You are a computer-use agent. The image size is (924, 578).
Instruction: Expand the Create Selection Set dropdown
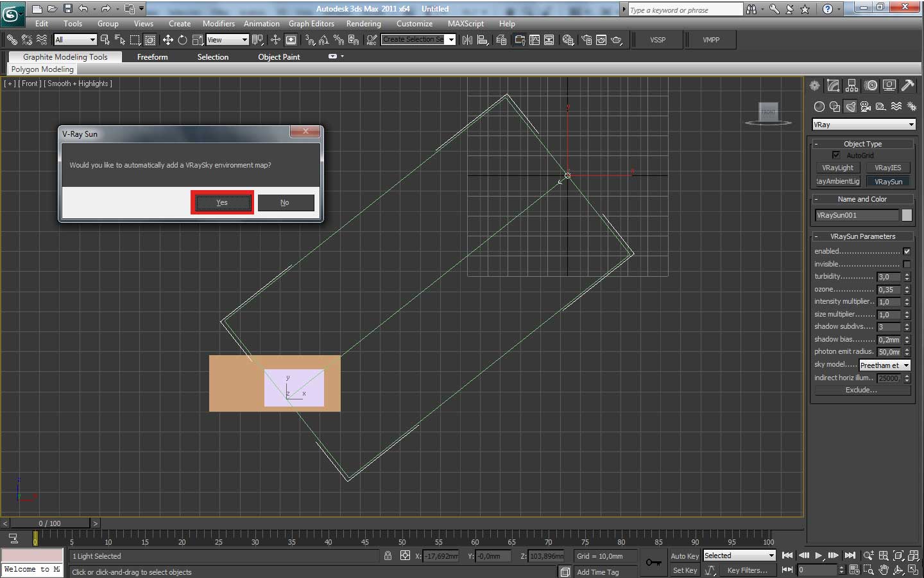[x=451, y=40]
